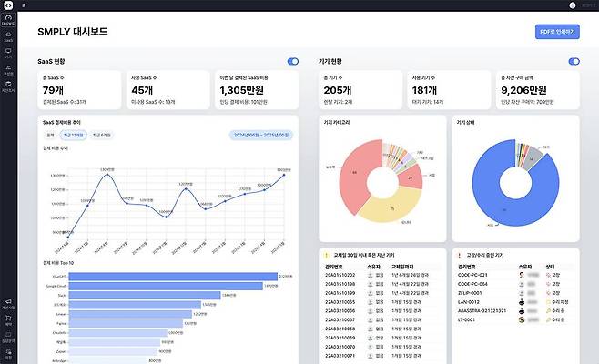This screenshot has width=599, height=364.
Task: Click the 총 SaaS 수 79개 card
Action: pyautogui.click(x=78, y=91)
